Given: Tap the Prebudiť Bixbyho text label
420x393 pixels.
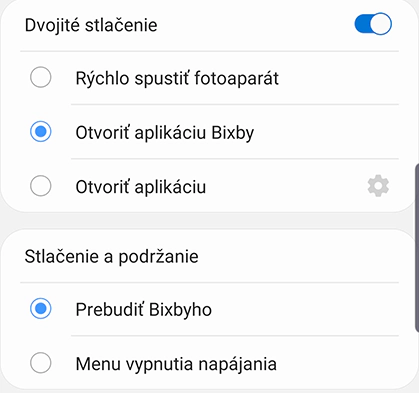Looking at the screenshot, I should (x=144, y=310).
